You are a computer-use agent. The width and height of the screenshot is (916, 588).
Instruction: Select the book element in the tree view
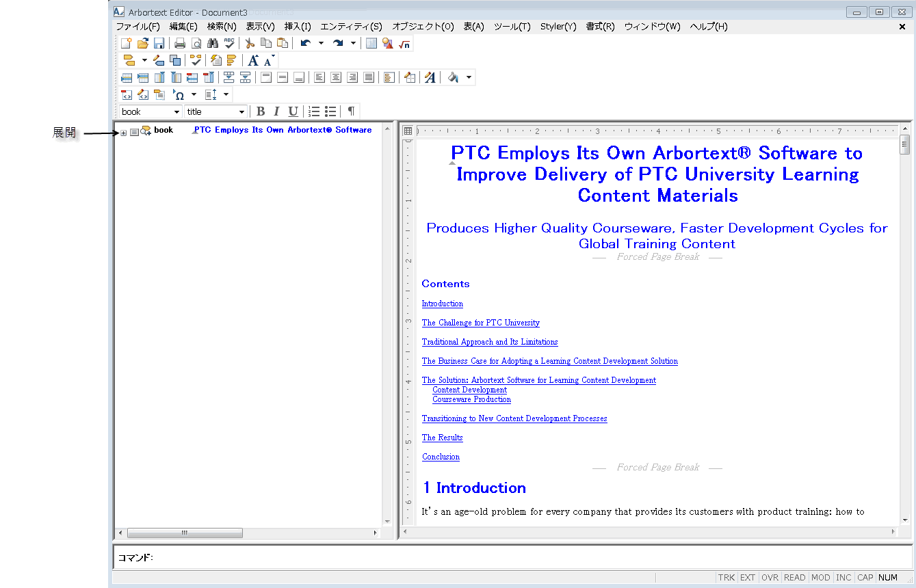163,130
